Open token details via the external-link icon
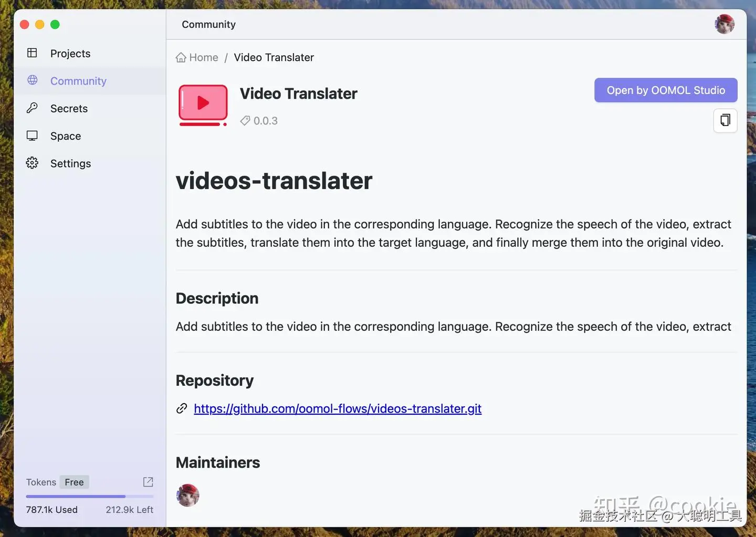 (x=148, y=482)
